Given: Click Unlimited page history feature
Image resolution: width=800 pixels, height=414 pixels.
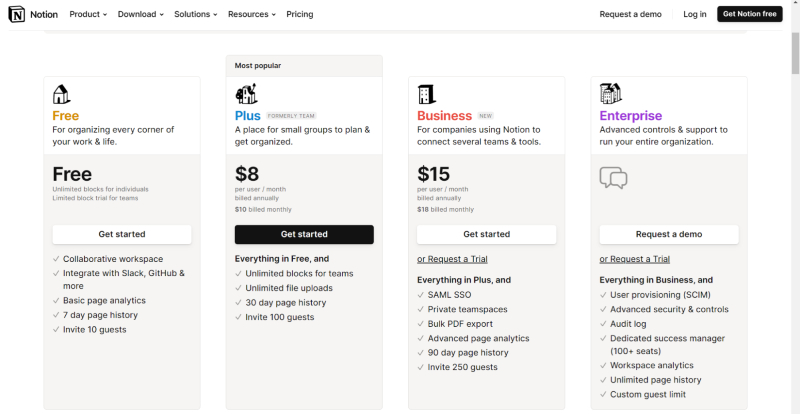Looking at the screenshot, I should [x=656, y=380].
